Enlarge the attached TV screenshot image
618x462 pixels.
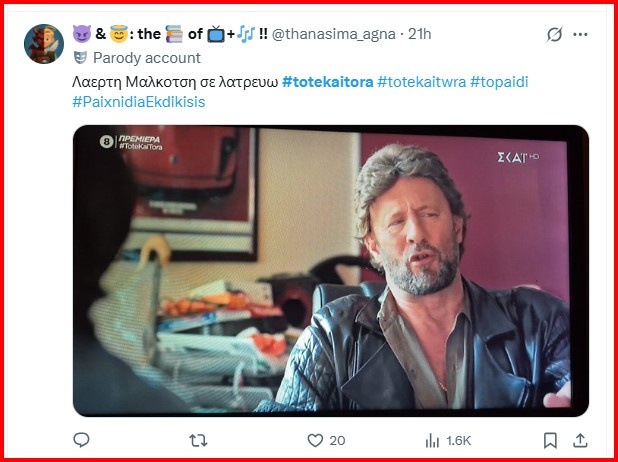330,269
